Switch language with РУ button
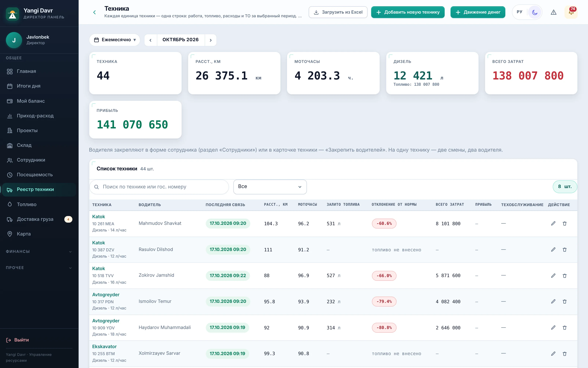The image size is (588, 368). pos(519,12)
